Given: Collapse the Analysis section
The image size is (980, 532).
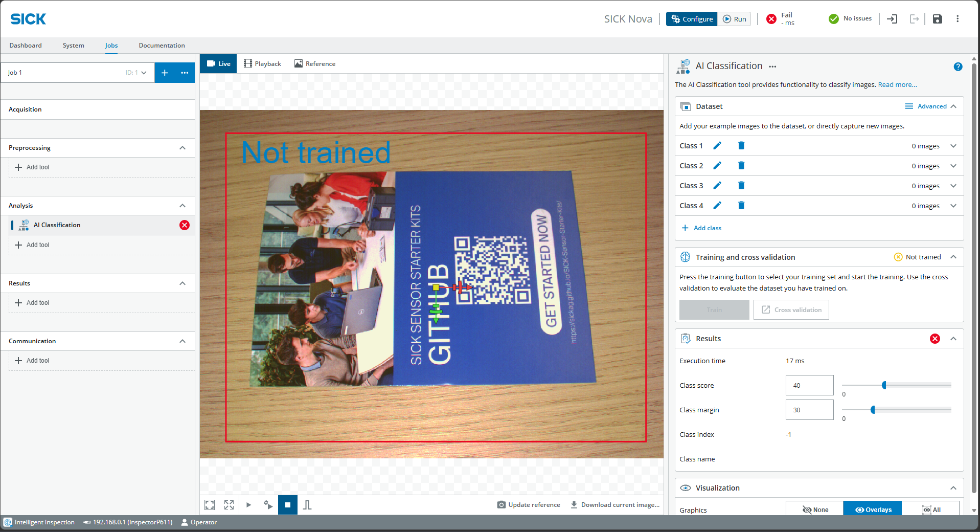Looking at the screenshot, I should [183, 206].
